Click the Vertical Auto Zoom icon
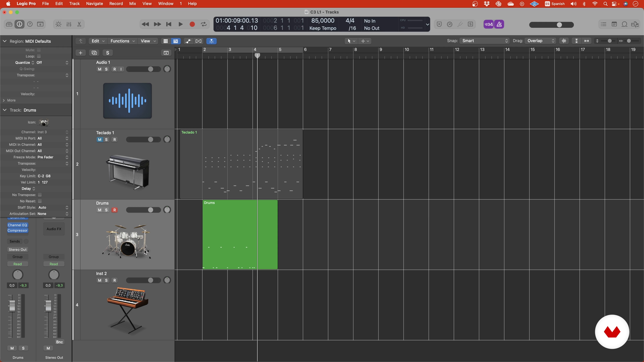 pos(577,41)
